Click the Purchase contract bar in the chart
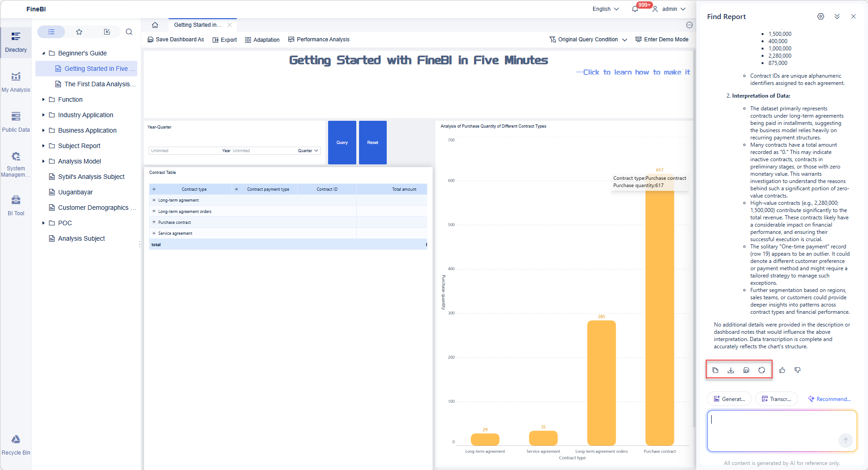The height and width of the screenshot is (470, 868). tap(660, 310)
